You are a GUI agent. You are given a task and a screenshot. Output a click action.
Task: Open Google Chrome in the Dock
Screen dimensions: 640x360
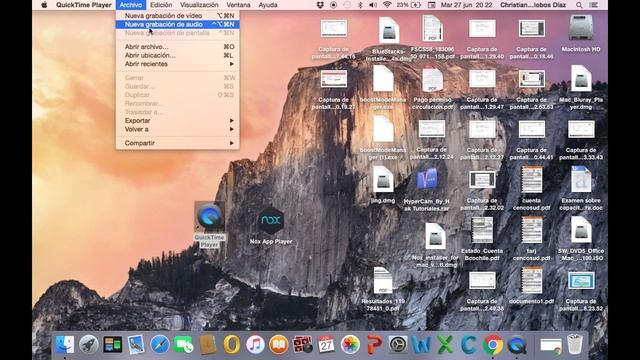click(x=493, y=344)
